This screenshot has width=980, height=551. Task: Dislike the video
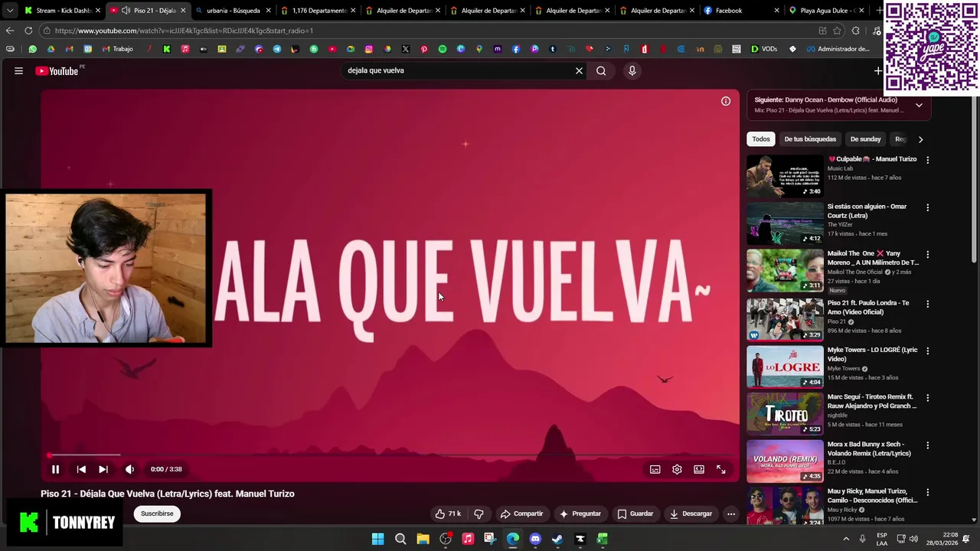[x=479, y=514]
